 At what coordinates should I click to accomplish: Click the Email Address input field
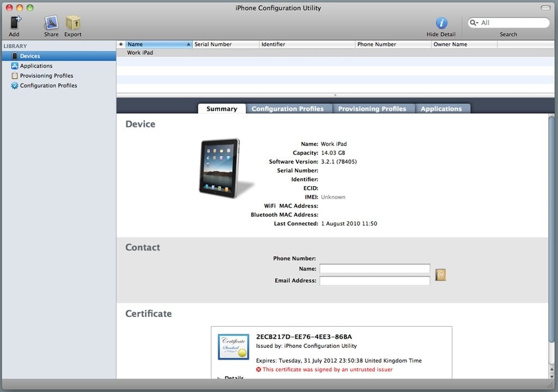pos(375,280)
